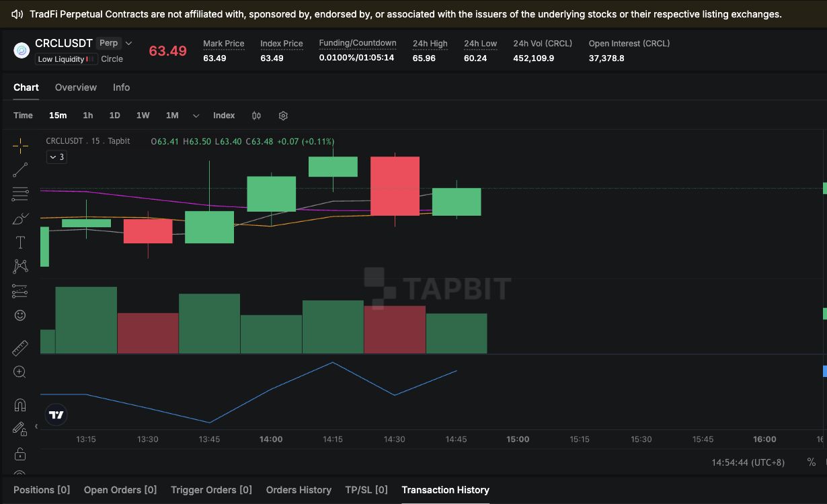
Task: Click the 14:00 time axis label
Action: point(271,439)
